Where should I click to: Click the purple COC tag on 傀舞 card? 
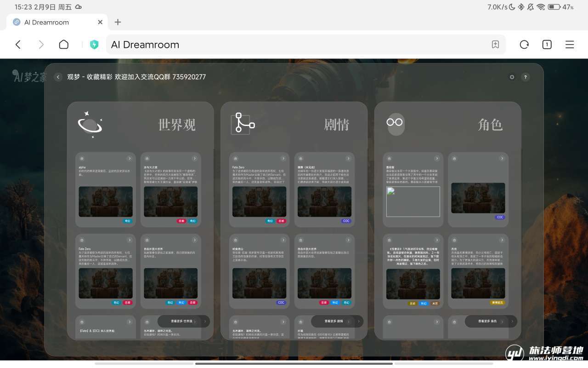pyautogui.click(x=346, y=221)
